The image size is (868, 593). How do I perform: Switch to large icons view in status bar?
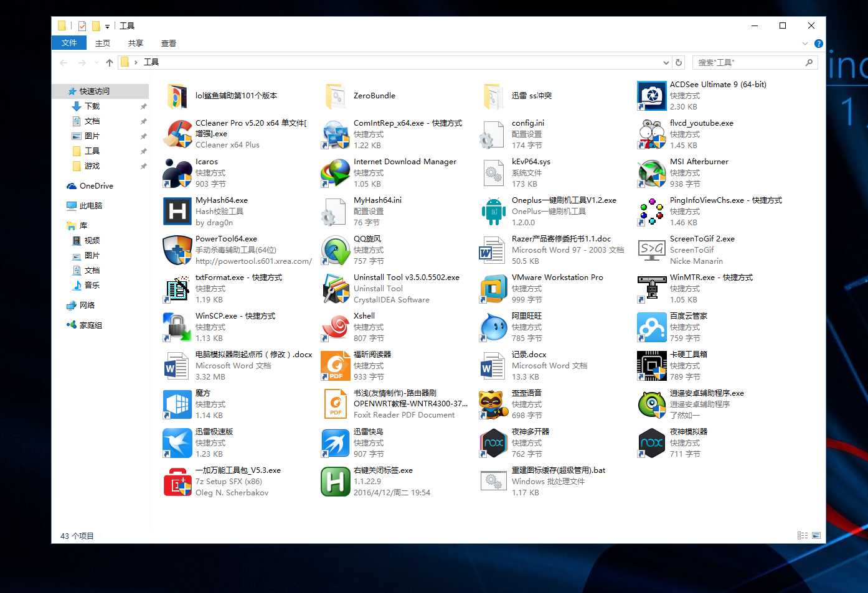coord(816,535)
